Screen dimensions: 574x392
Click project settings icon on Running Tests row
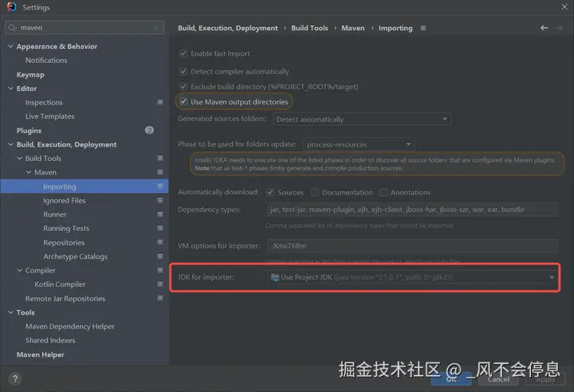(160, 228)
